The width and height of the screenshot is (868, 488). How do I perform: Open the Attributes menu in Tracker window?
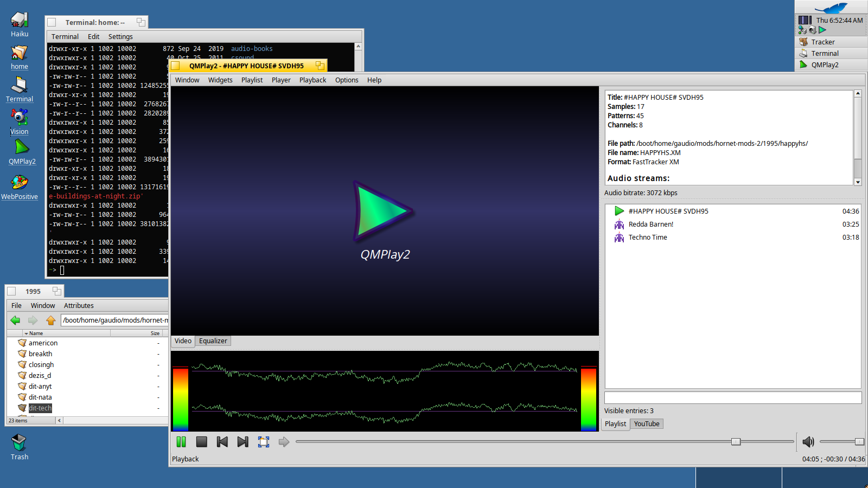click(x=79, y=306)
